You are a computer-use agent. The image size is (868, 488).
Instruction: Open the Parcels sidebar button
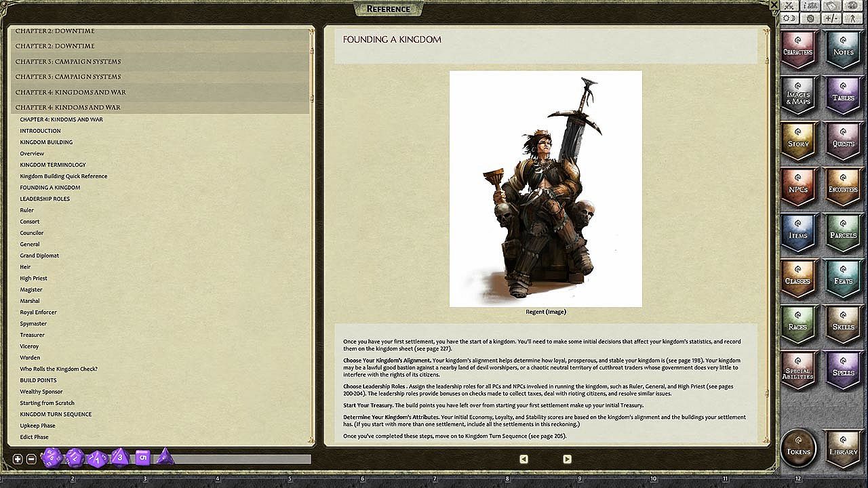[844, 232]
